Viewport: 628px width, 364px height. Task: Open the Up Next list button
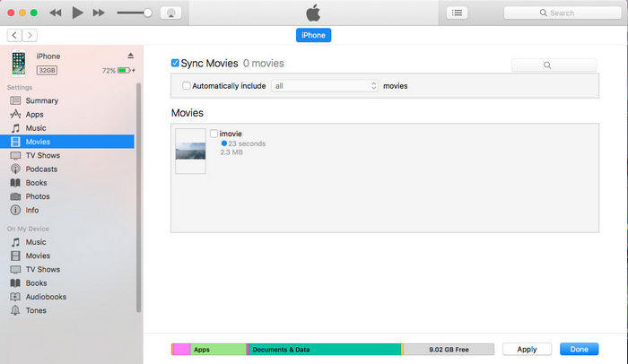(457, 13)
